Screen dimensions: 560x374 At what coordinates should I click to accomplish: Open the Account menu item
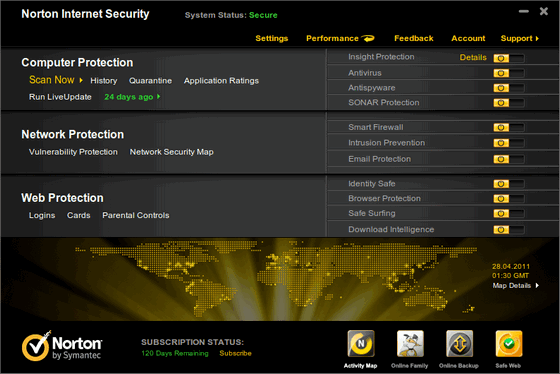point(468,38)
